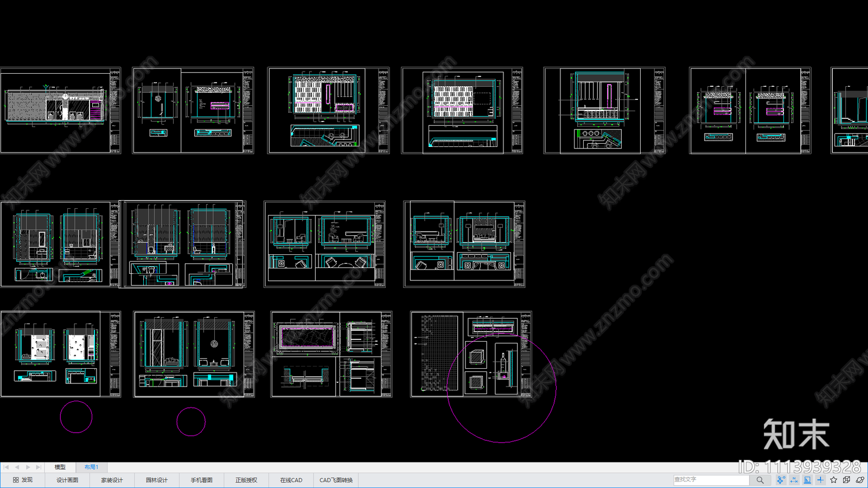Click the 查找文字 search field

[x=711, y=480]
